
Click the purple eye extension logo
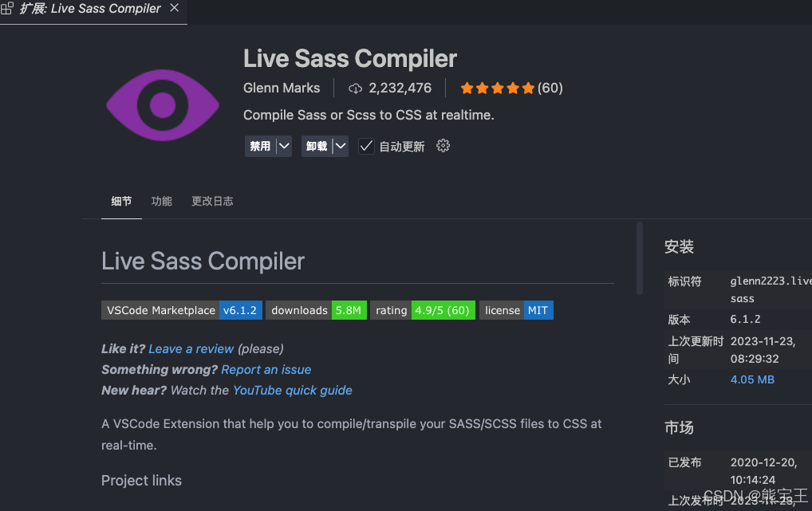(163, 105)
